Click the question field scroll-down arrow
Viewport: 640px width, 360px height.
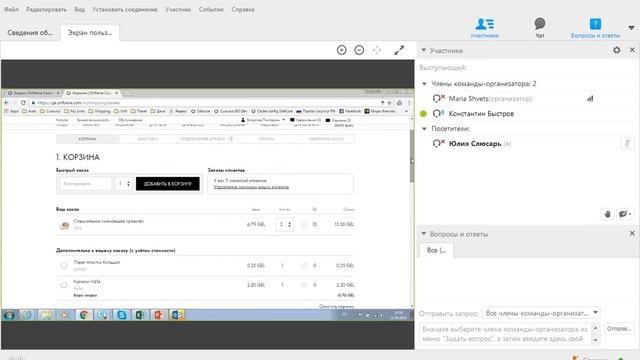click(596, 340)
